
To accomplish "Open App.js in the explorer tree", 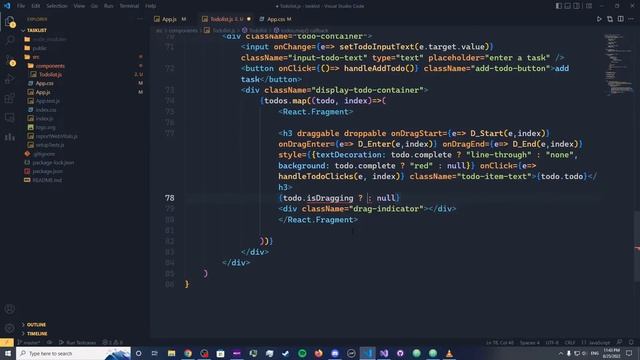I will (43, 92).
